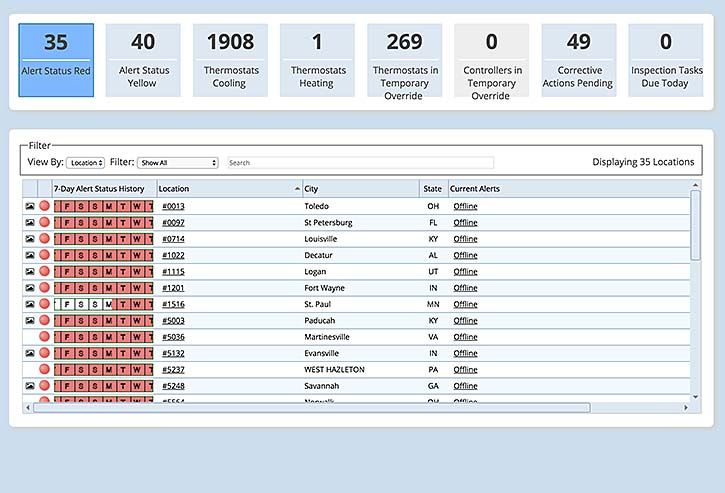The width and height of the screenshot is (725, 493).
Task: Click the 7-day history strip for Toledo
Action: coord(104,206)
